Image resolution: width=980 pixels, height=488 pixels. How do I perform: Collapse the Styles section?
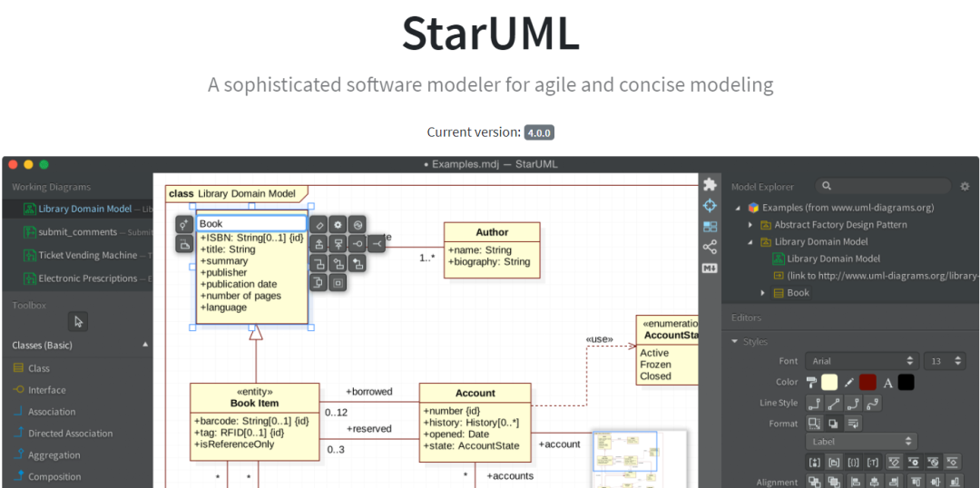coord(734,342)
